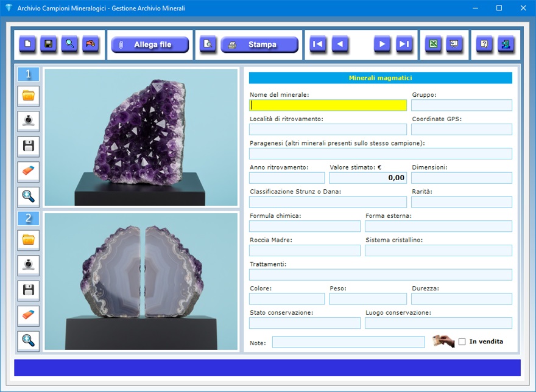The width and height of the screenshot is (536, 392).
Task: Click the exit door icon in the toolbar
Action: click(506, 44)
